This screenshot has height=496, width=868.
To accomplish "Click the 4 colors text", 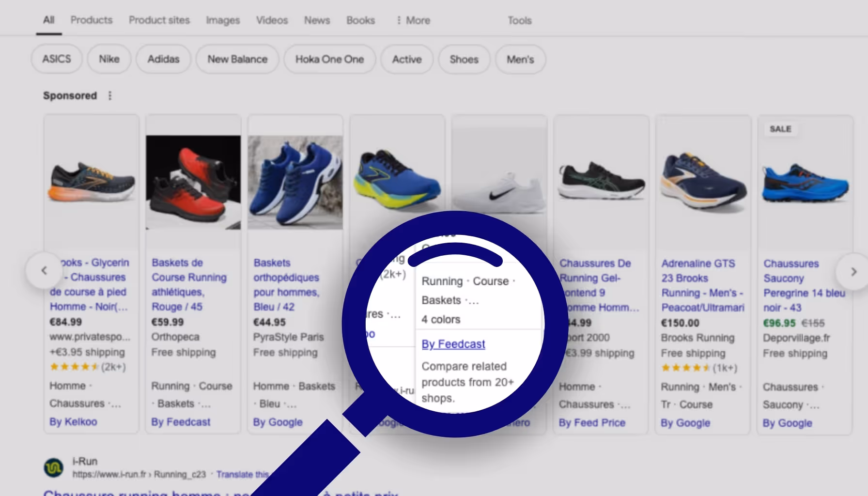I will tap(441, 320).
